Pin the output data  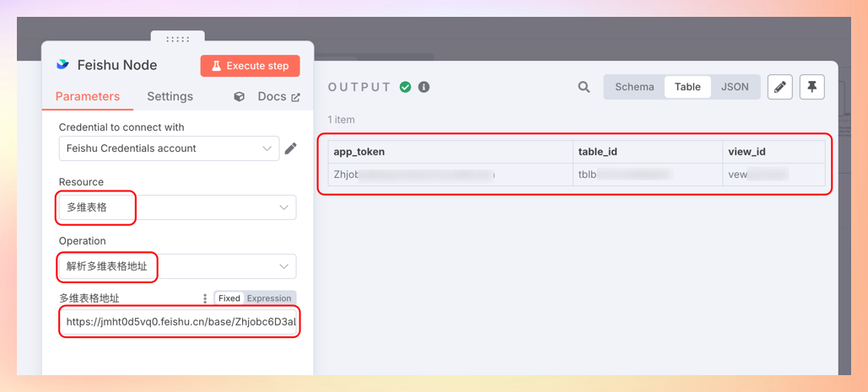812,87
